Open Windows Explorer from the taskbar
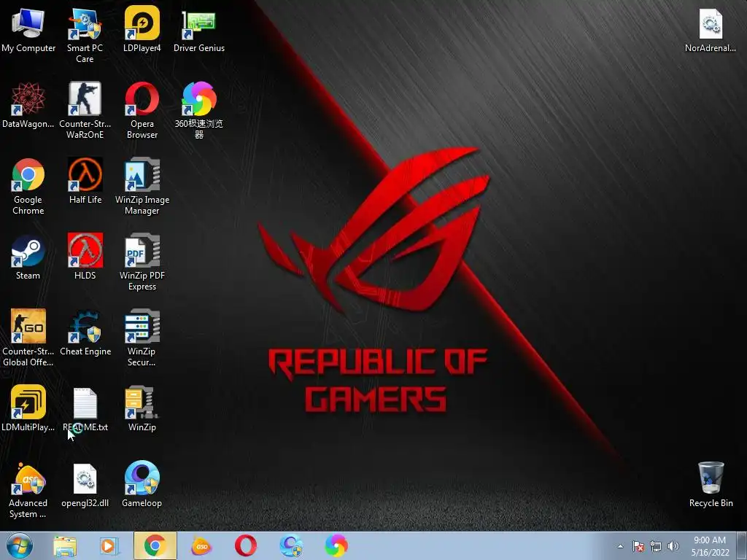Screen dimensions: 747x560 pos(65,545)
